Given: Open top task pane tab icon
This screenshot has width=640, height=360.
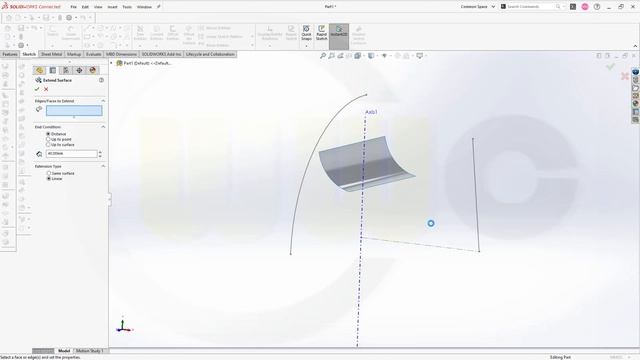Looking at the screenshot, I should (x=636, y=72).
